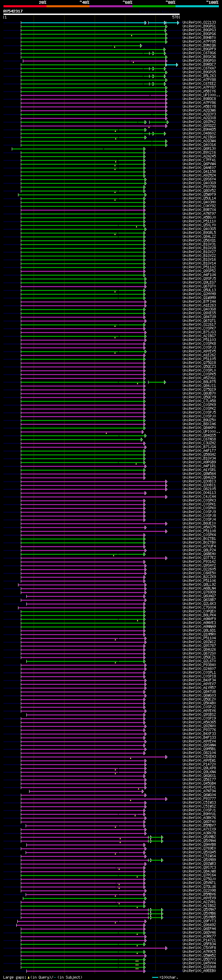222x980 pixels.
Task: Select the UniRef100_Q30BI3 label
Action: 199,481
